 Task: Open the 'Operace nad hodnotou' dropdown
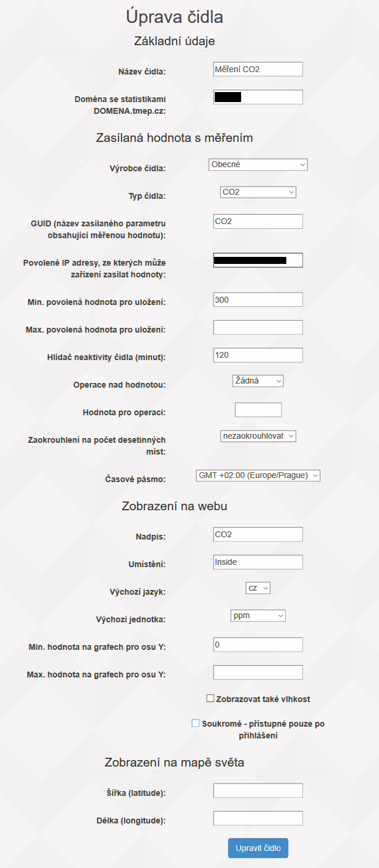258,381
